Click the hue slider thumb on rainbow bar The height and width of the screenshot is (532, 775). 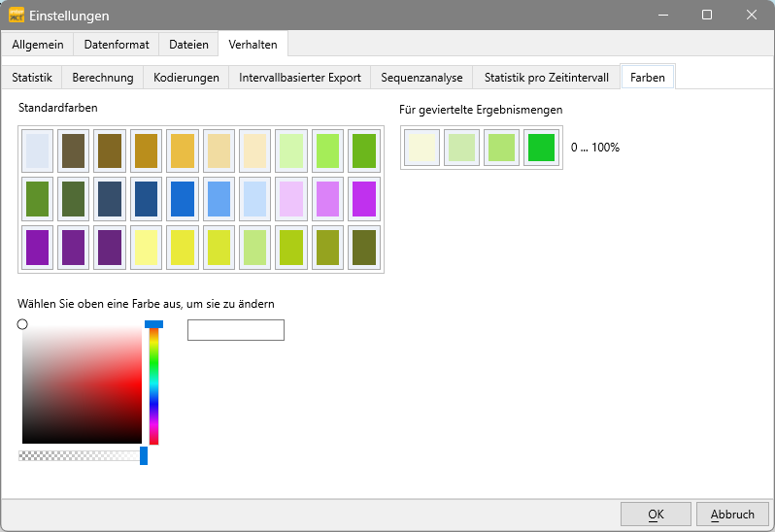153,324
